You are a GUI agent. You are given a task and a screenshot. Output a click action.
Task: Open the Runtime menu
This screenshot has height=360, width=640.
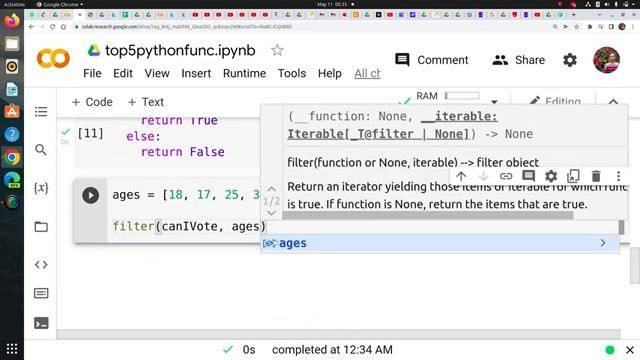pyautogui.click(x=244, y=73)
